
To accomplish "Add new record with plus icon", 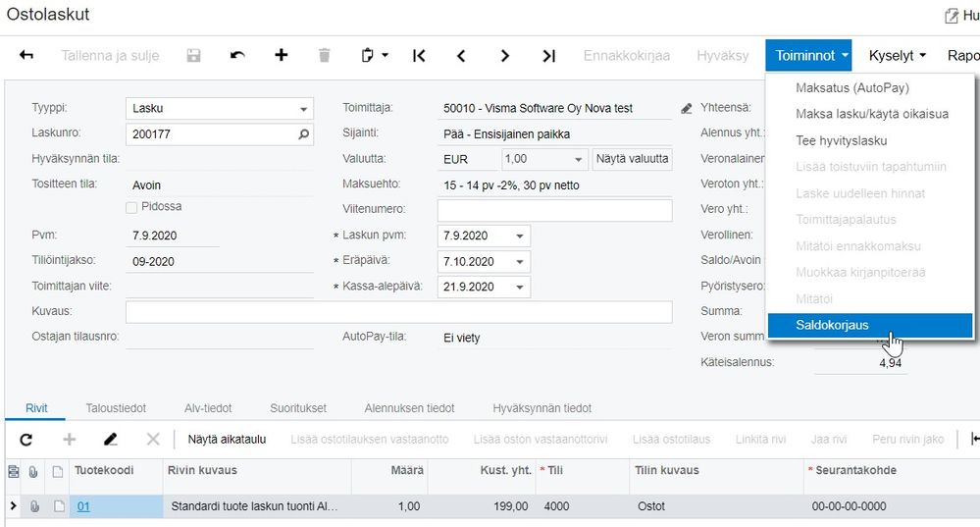I will (x=282, y=56).
